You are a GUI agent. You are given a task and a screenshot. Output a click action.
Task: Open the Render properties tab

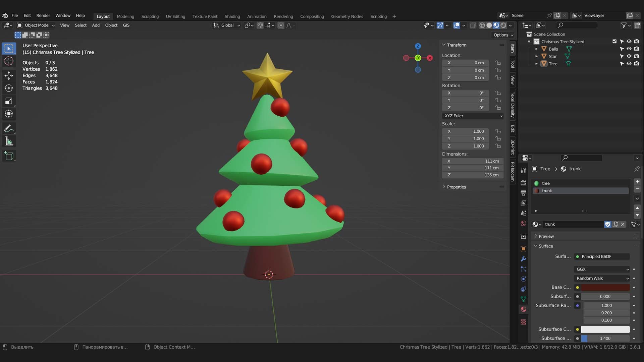click(523, 183)
